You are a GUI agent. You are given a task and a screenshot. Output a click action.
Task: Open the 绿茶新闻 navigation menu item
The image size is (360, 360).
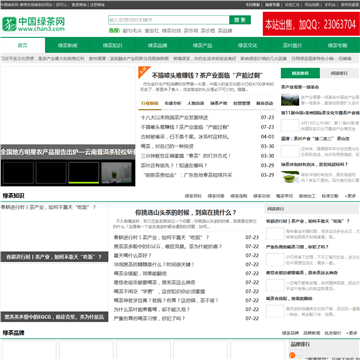point(67,45)
